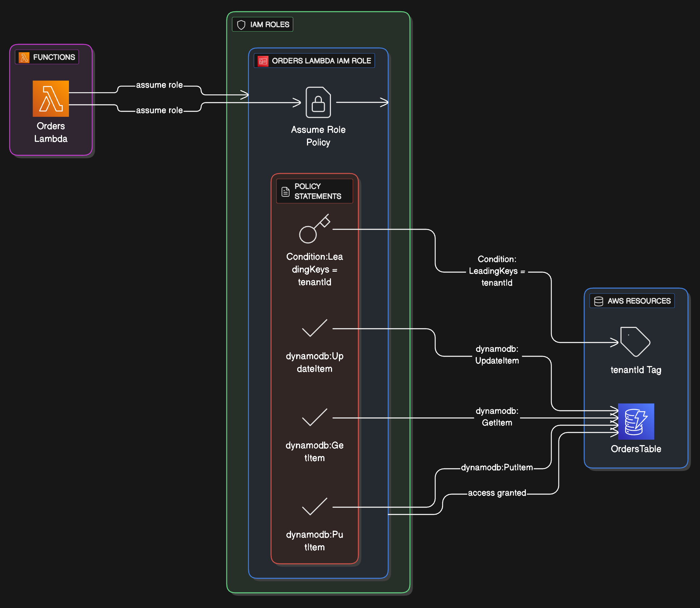Click the Condition: LeadingKeys = tenantId edge label

coord(497,271)
